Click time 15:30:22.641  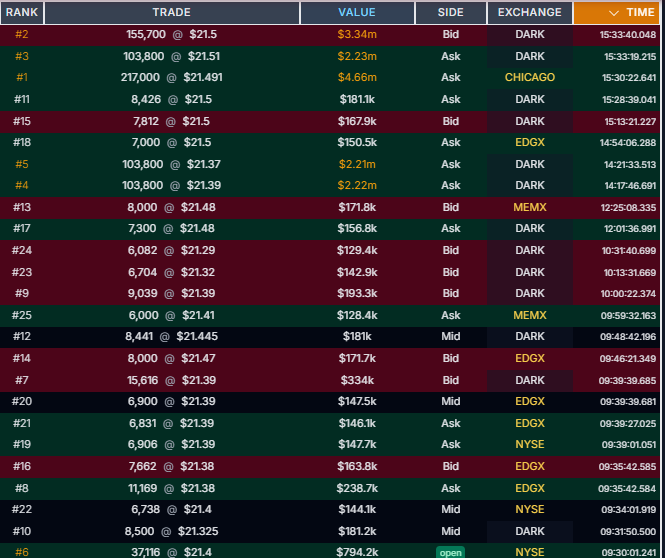point(629,78)
